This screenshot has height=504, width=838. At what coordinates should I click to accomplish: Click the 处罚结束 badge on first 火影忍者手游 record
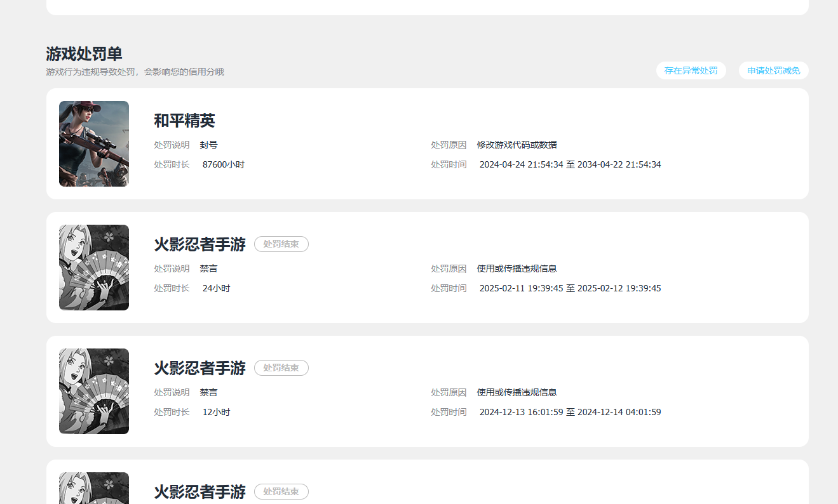coord(281,244)
